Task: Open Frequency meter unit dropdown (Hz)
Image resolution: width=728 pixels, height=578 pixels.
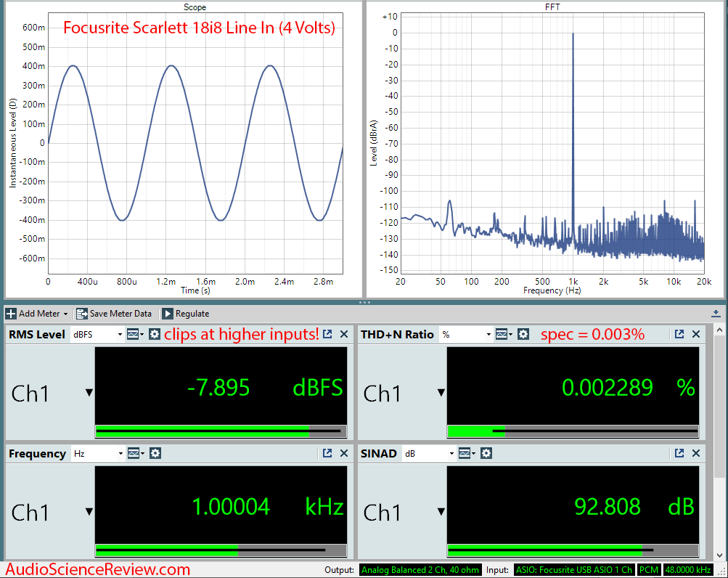Action: coord(98,454)
